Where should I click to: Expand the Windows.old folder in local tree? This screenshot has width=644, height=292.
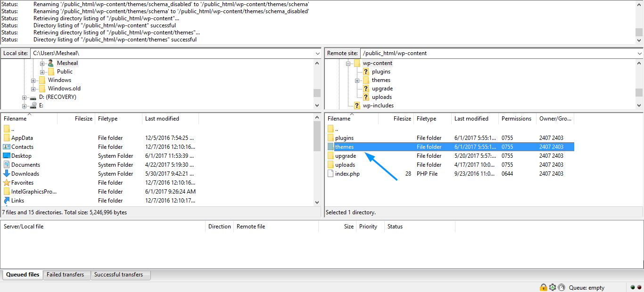click(x=33, y=89)
